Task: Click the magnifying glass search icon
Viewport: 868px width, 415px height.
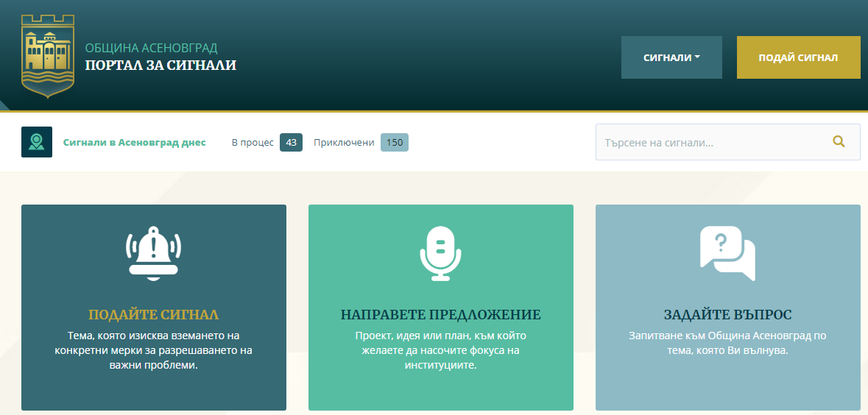Action: coord(839,141)
